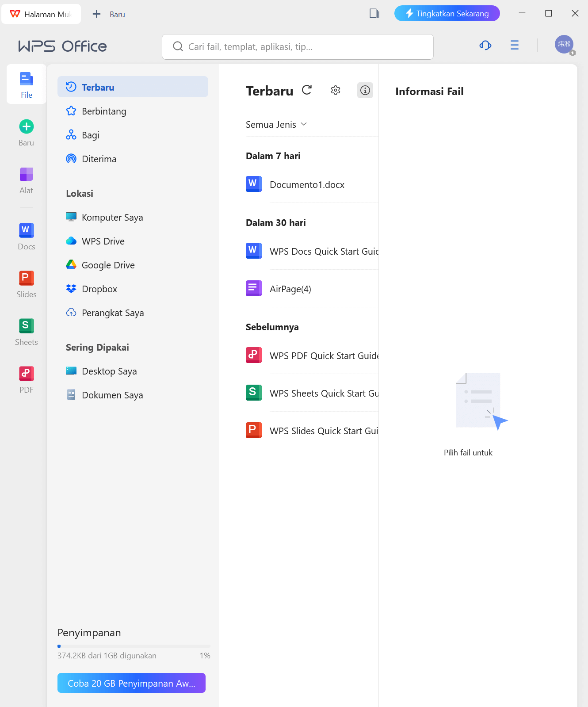Select Terbaru in navigation list
This screenshot has width=588, height=707.
click(x=133, y=87)
